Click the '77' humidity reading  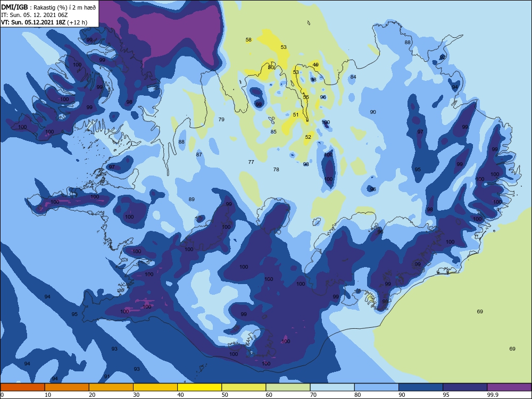[251, 162]
